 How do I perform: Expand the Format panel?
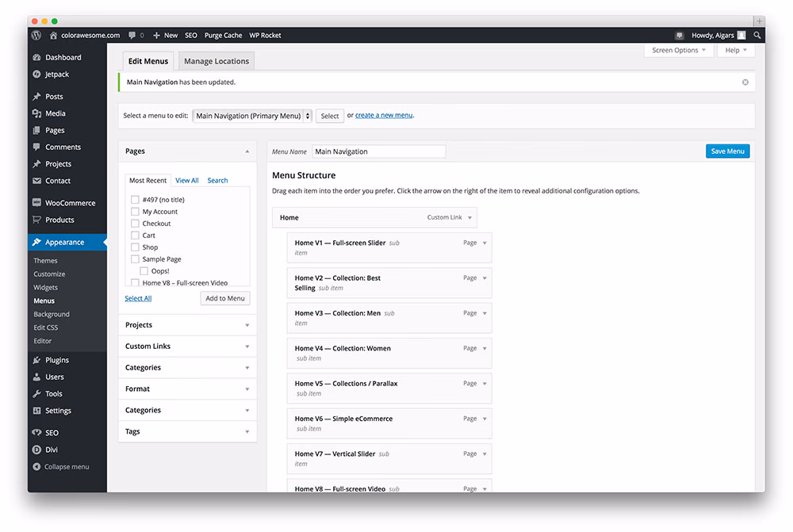pyautogui.click(x=188, y=388)
